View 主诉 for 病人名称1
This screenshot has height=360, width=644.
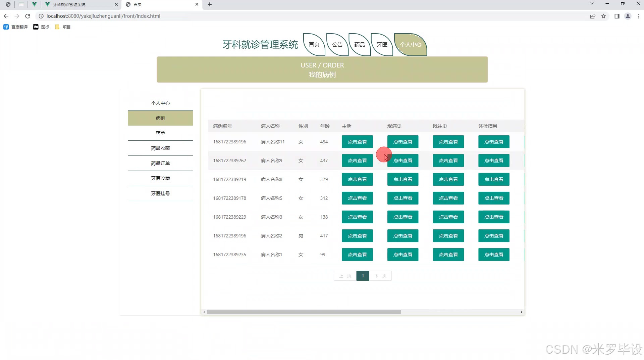pyautogui.click(x=357, y=255)
